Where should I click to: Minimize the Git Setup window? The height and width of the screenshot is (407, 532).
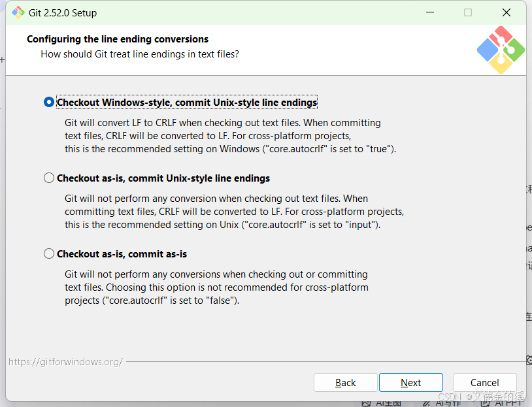[430, 12]
